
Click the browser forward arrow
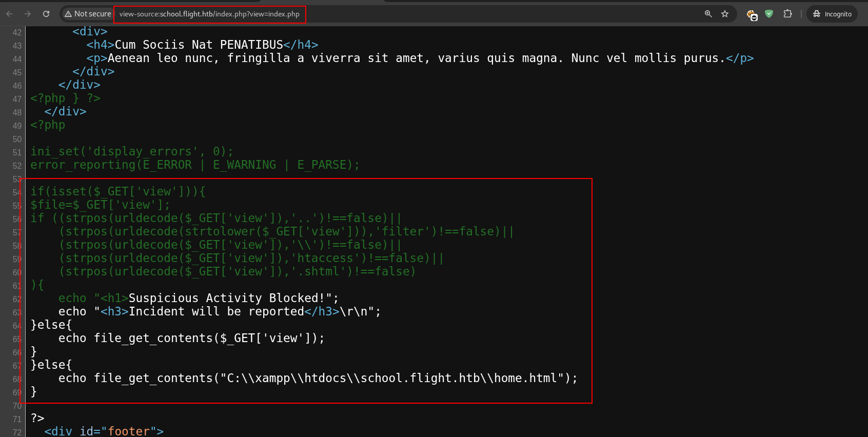28,14
